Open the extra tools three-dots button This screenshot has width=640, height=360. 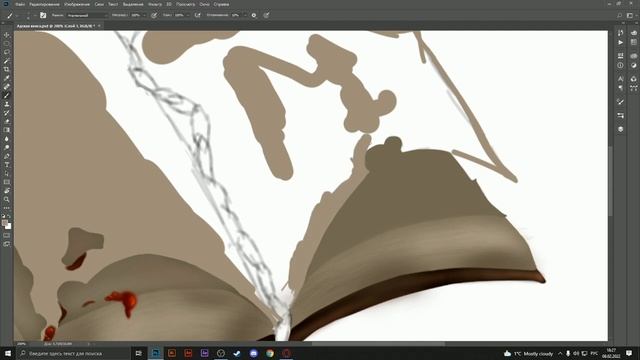pyautogui.click(x=7, y=208)
